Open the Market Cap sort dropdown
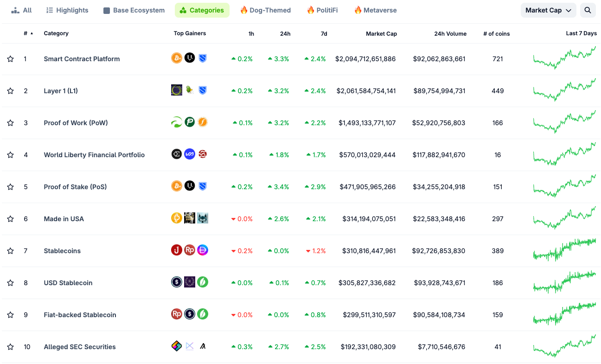601x364 pixels. click(x=548, y=10)
